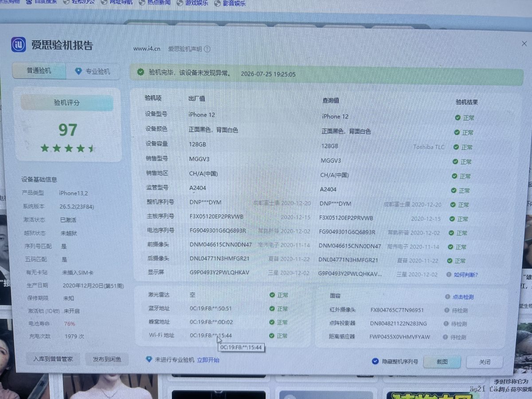The width and height of the screenshot is (532, 399).
Task: Click the 立即开始 link
Action: [x=208, y=360]
